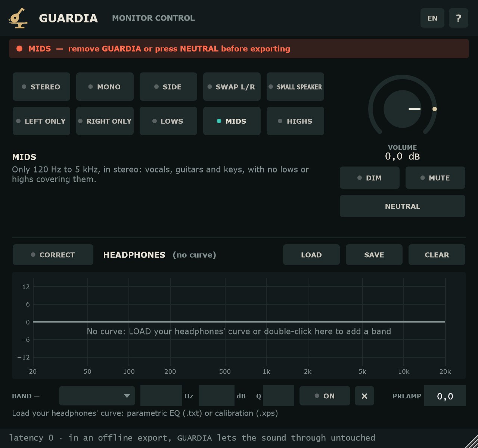The image size is (478, 448).
Task: Toggle the band ON switch
Action: (x=325, y=396)
